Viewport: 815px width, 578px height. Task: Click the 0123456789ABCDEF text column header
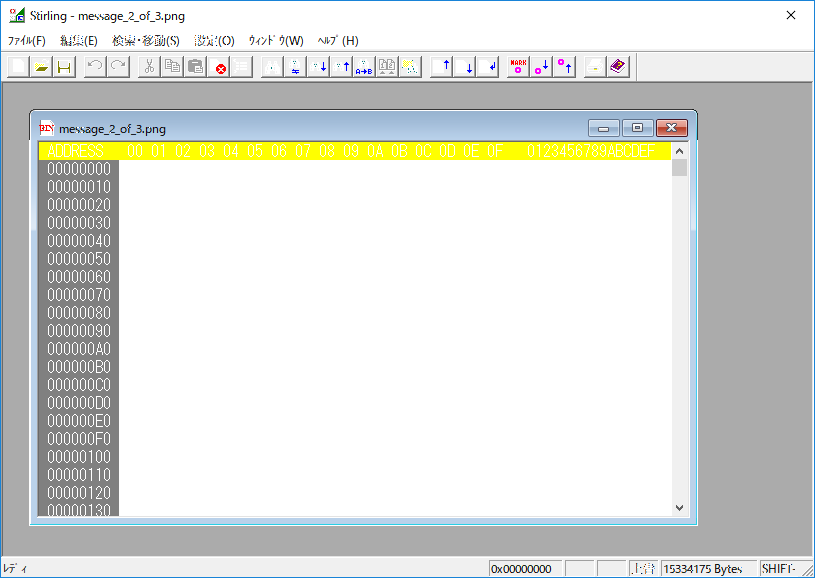pyautogui.click(x=591, y=151)
